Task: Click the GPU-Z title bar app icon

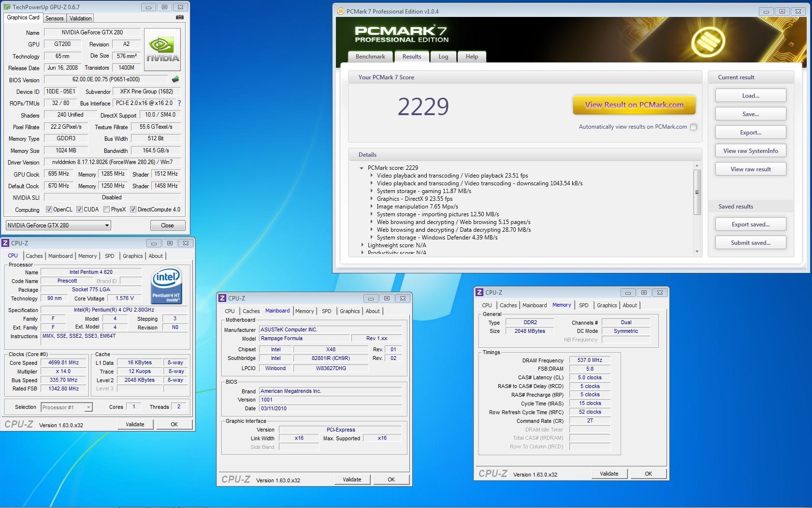Action: [x=7, y=7]
